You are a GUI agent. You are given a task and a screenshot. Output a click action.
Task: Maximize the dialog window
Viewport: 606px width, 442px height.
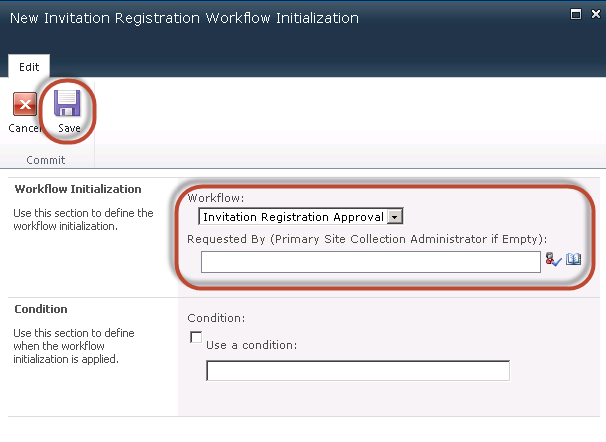pos(576,14)
